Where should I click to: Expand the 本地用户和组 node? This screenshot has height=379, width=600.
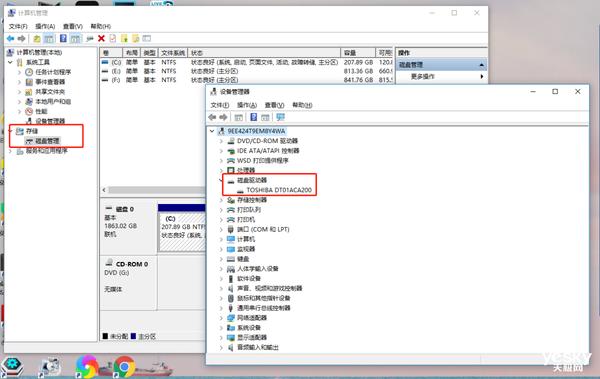[x=20, y=101]
